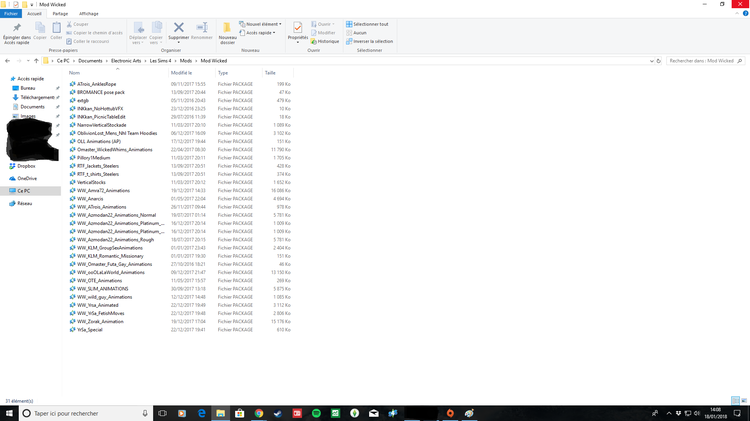The height and width of the screenshot is (421, 750).
Task: Go back with the left arrow
Action: pyautogui.click(x=7, y=61)
